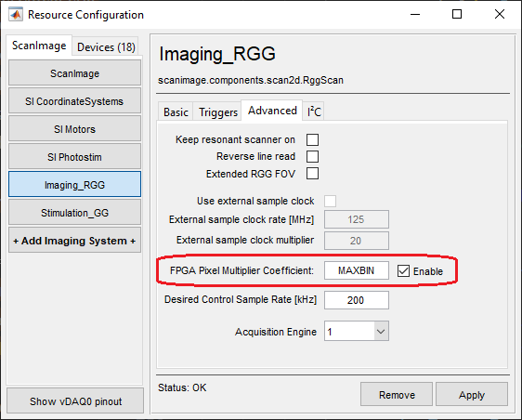Minimize the Resource Configuration window
The image size is (522, 420).
(415, 14)
